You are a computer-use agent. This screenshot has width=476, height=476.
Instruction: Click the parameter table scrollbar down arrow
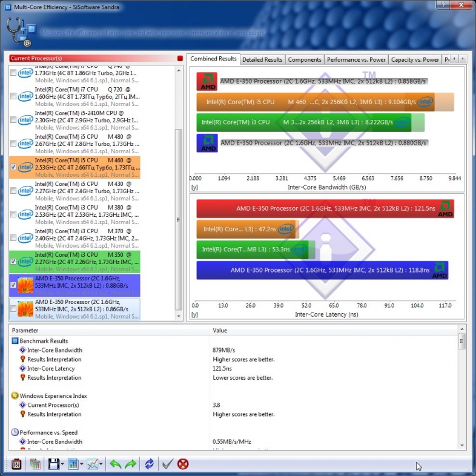[462, 445]
